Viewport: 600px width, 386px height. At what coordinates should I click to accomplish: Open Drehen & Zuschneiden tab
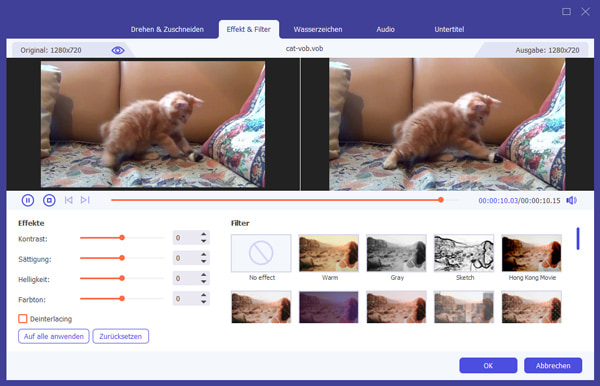167,29
